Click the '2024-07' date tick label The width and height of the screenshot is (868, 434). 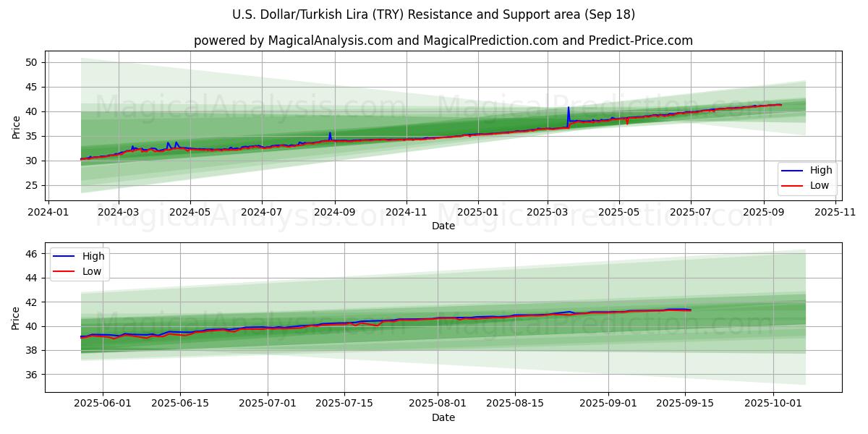tap(261, 212)
